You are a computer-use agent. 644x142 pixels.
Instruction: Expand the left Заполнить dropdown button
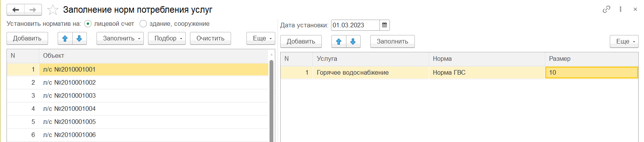[x=120, y=38]
